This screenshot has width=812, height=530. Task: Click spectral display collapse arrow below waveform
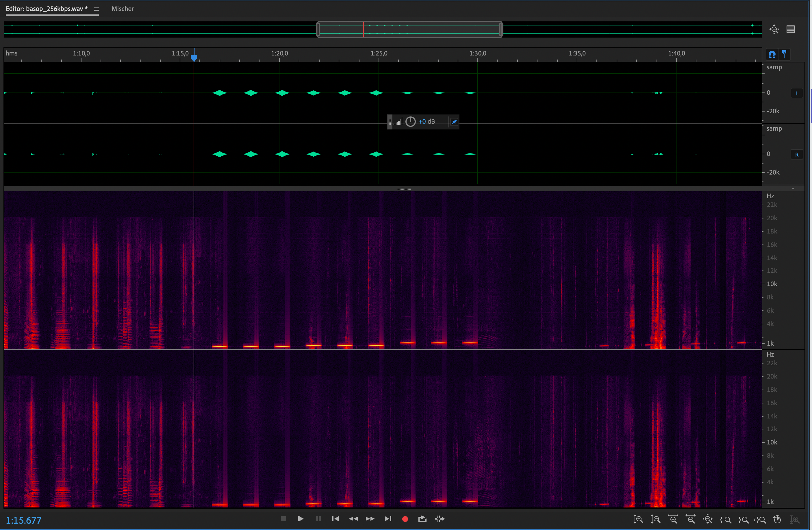point(793,189)
